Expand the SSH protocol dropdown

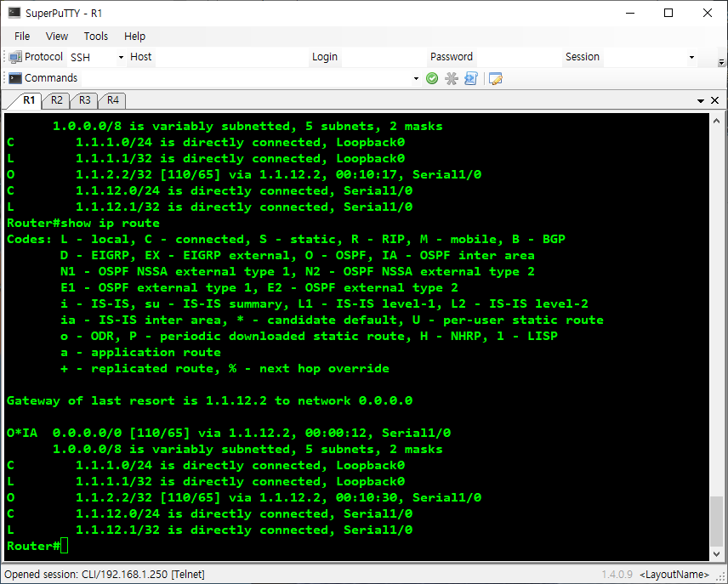coord(121,57)
